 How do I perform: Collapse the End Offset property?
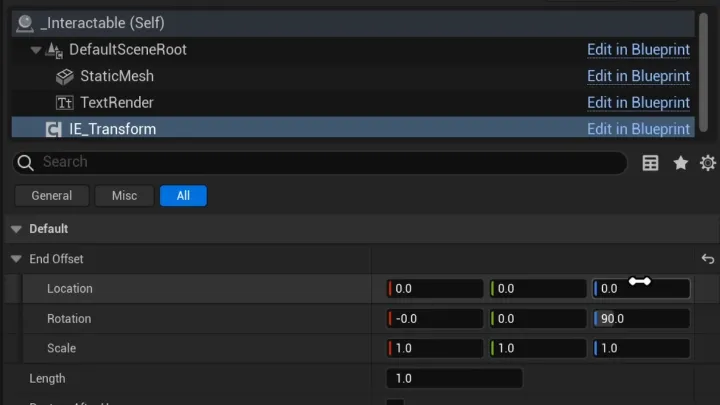pos(16,259)
